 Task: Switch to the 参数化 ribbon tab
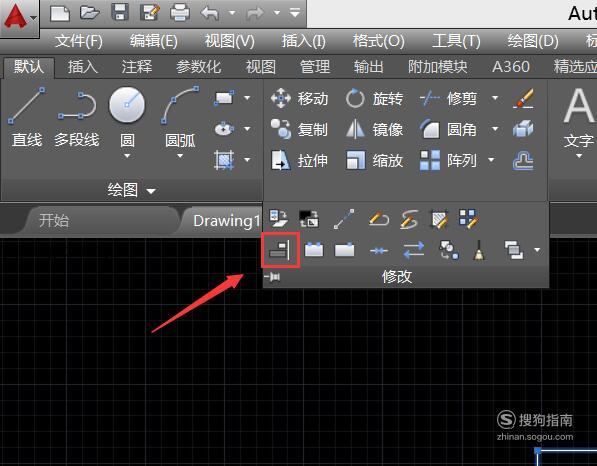pyautogui.click(x=198, y=67)
